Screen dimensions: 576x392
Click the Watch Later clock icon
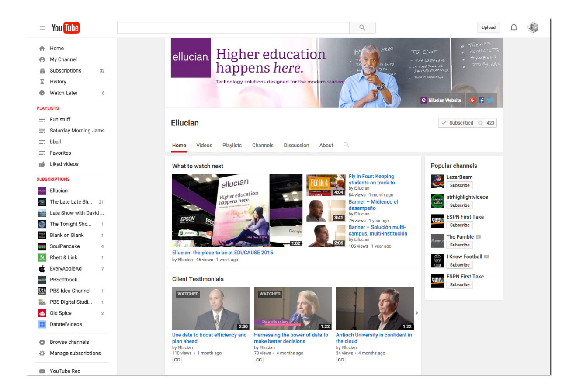click(42, 93)
